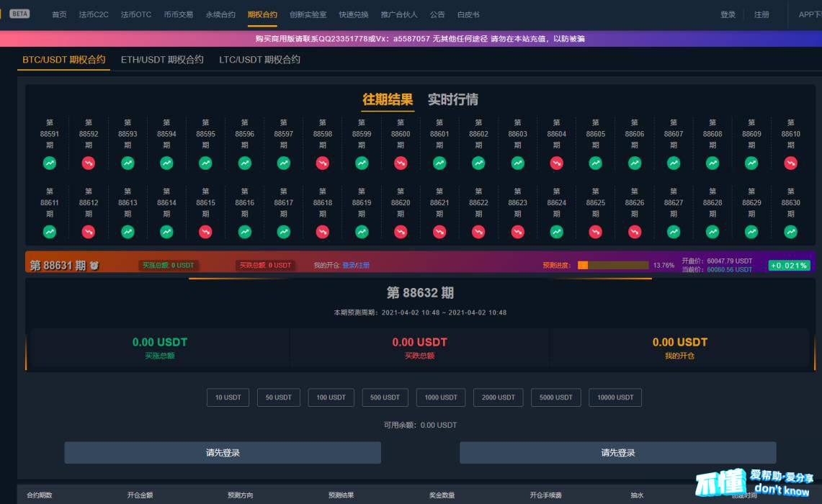The width and height of the screenshot is (822, 504).
Task: Click the +0.021% price change badge
Action: coord(789,265)
